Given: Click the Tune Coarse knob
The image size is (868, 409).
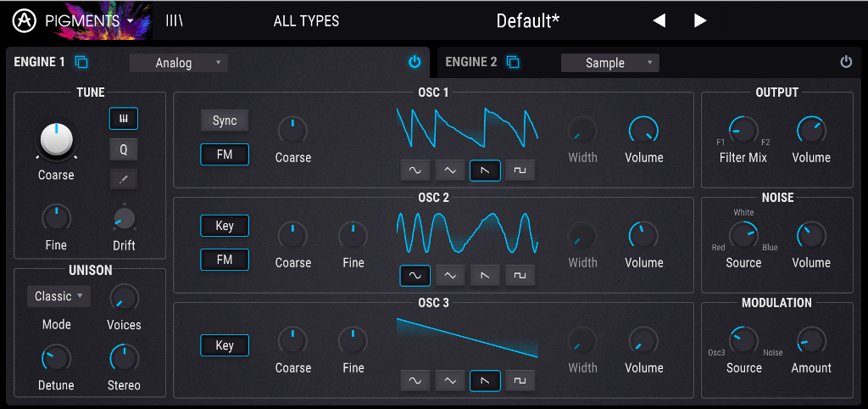Looking at the screenshot, I should 56,138.
